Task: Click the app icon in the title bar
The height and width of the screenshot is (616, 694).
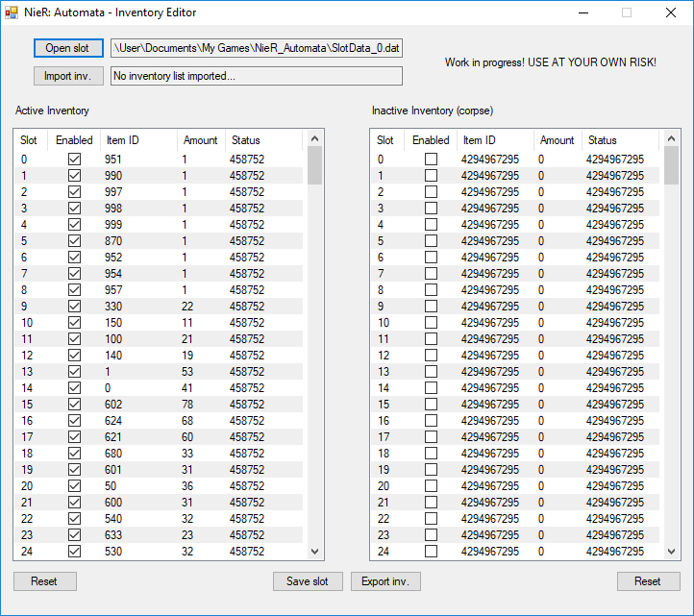Action: 12,12
